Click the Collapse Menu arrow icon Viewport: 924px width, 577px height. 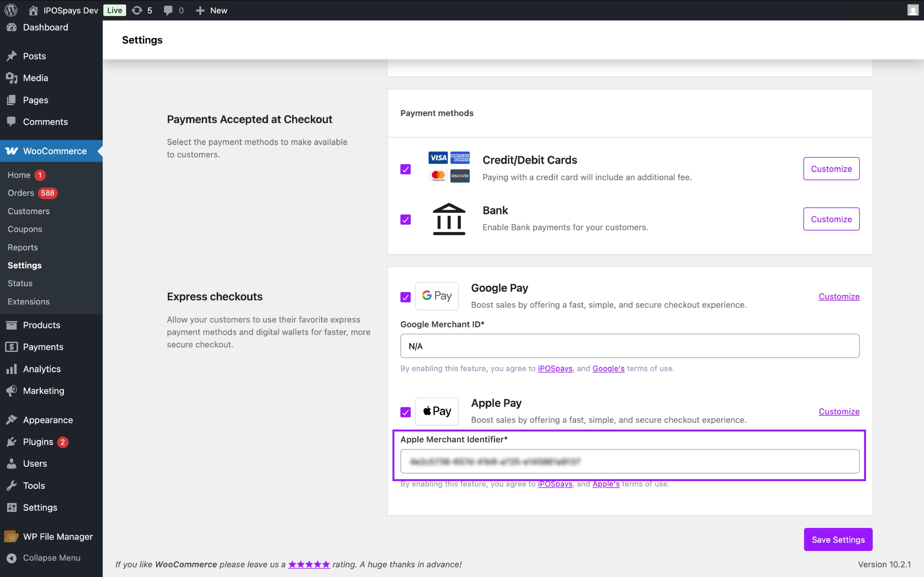point(12,558)
